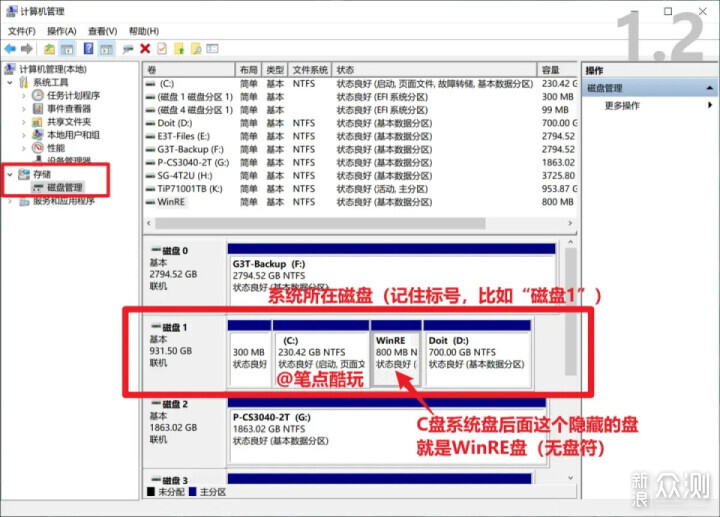Image resolution: width=720 pixels, height=517 pixels.
Task: Toggle the Show/Hide Action Pane toolbar icon
Action: [x=107, y=49]
